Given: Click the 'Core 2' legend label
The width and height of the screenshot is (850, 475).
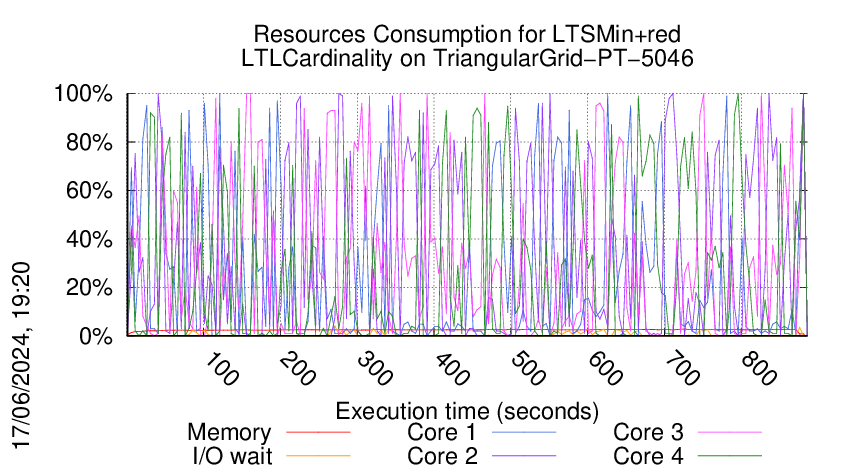Looking at the screenshot, I should pyautogui.click(x=442, y=456).
